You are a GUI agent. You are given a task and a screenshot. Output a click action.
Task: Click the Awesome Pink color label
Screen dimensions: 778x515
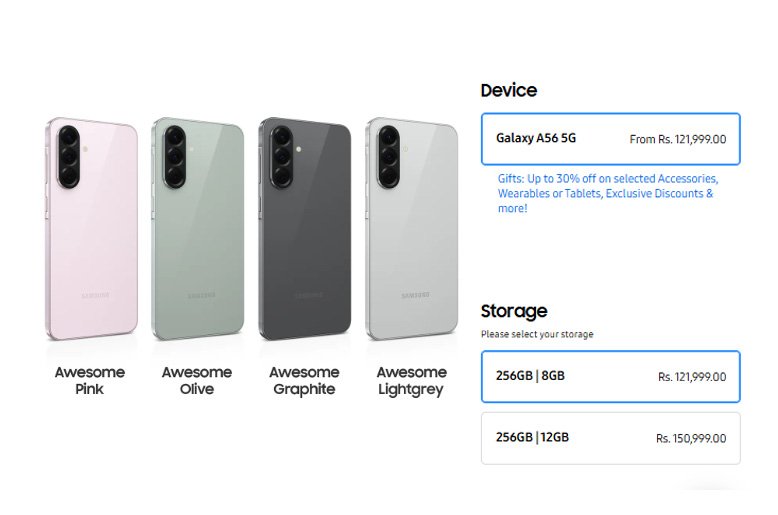tap(90, 380)
